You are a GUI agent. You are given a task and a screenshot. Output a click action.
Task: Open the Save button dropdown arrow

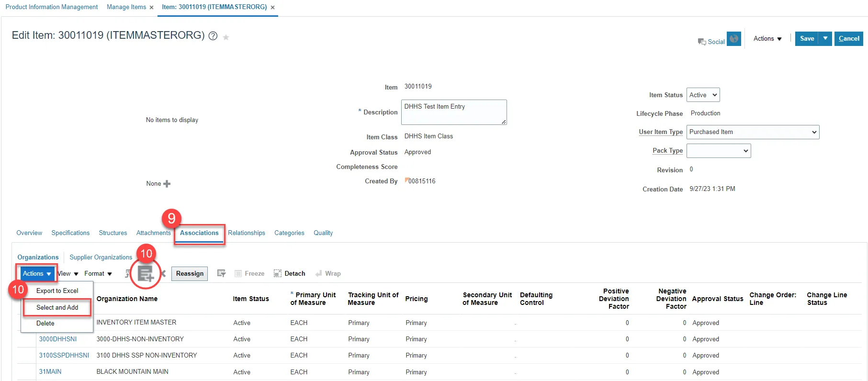825,38
